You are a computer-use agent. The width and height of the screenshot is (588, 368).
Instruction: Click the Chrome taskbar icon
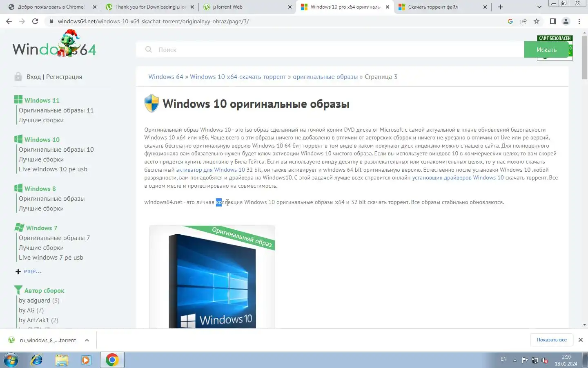coord(112,360)
